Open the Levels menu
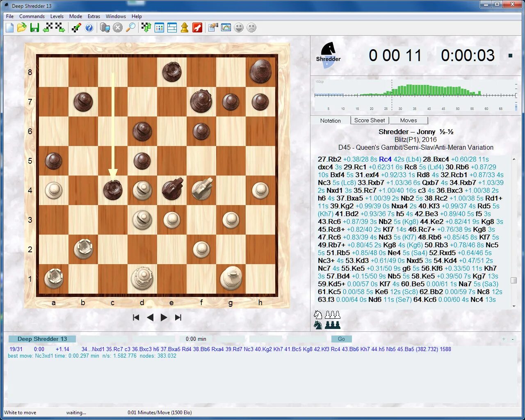This screenshot has width=525, height=420. pos(57,16)
